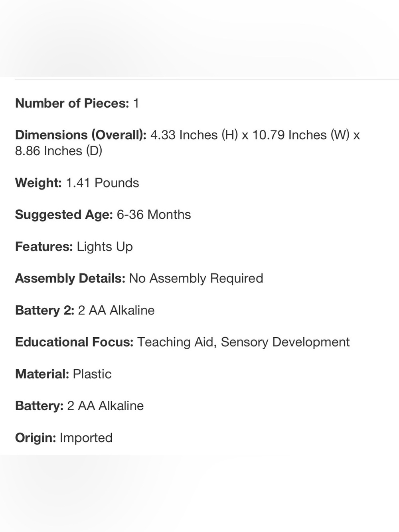Click the 6-36 Months value
Screen dimensions: 399x532
pos(154,215)
